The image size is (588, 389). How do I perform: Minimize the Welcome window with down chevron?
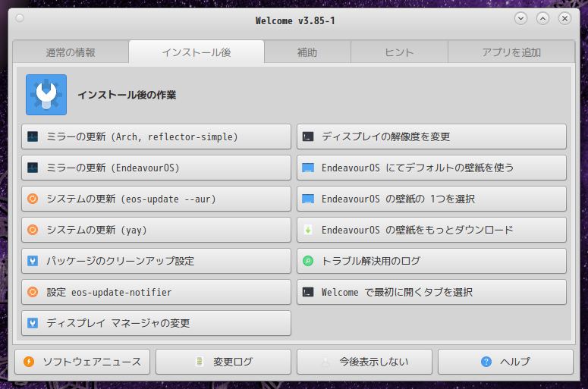[x=520, y=18]
